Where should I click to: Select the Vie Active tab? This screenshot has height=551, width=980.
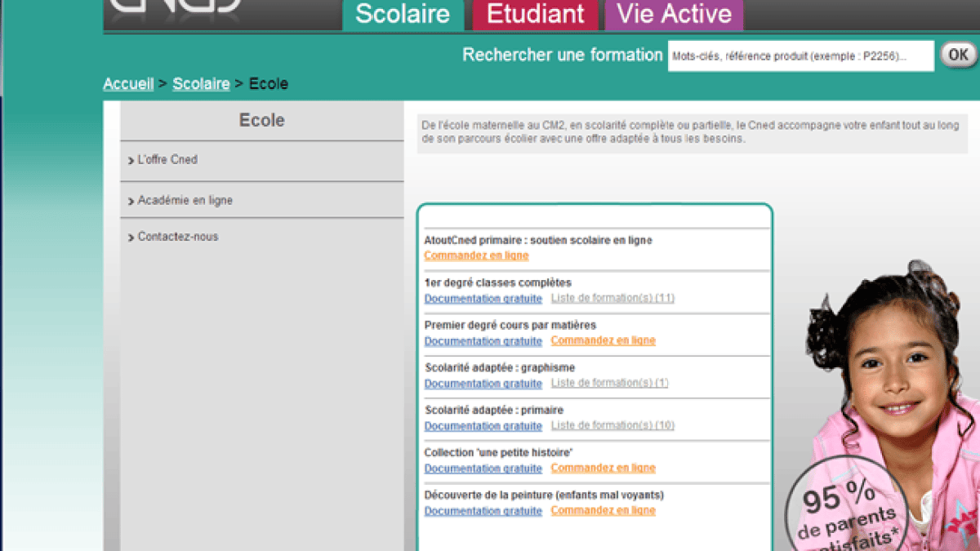pos(674,15)
